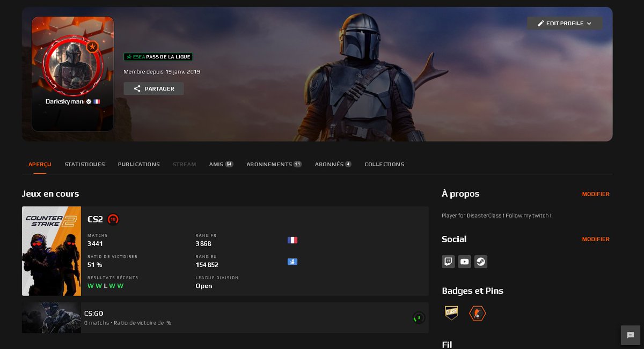Click the ESEA Pass de la Ligue badge

click(x=158, y=57)
